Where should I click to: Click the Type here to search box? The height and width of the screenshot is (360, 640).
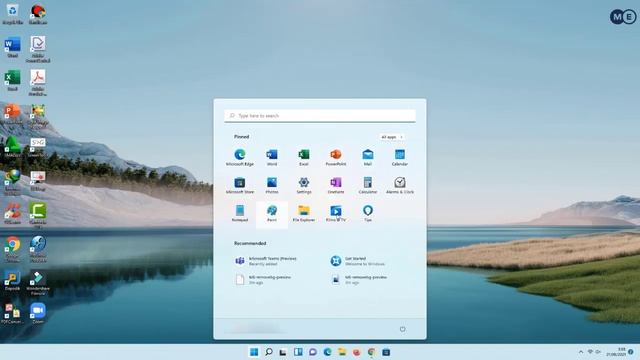pos(320,116)
